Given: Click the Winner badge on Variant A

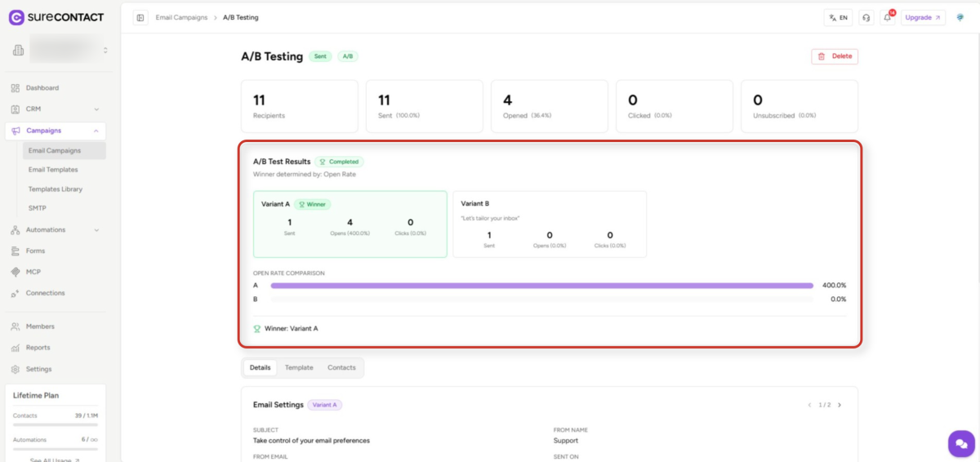Looking at the screenshot, I should tap(313, 204).
